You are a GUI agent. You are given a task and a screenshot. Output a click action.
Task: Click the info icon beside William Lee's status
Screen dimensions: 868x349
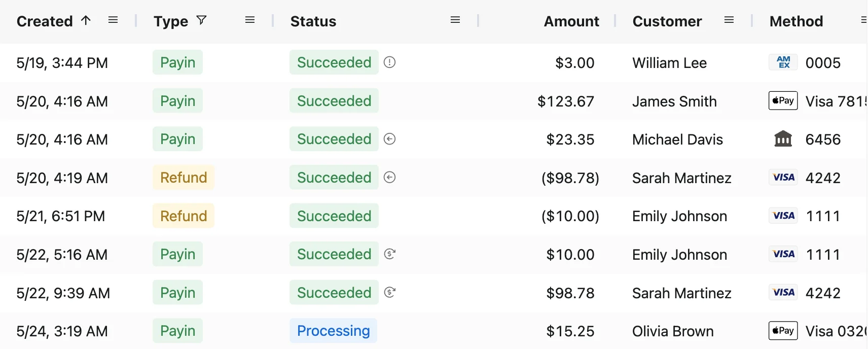[389, 62]
